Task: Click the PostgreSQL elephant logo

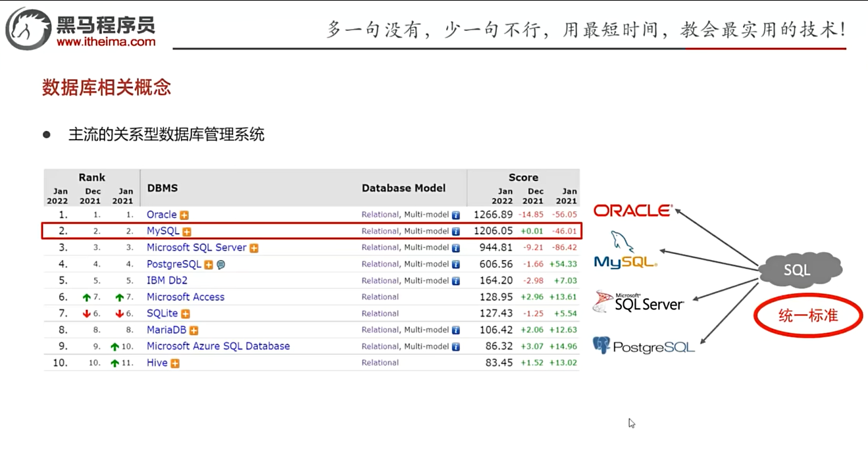Action: [x=644, y=346]
